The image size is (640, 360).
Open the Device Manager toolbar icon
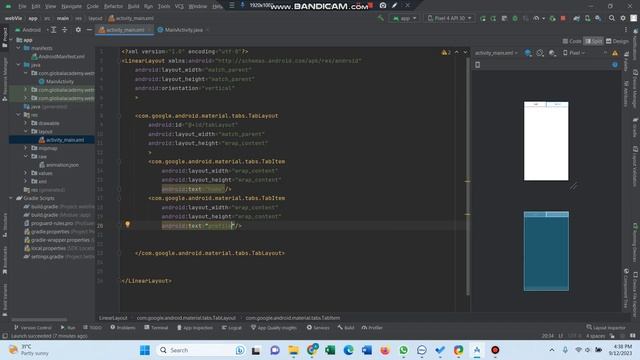(587, 18)
